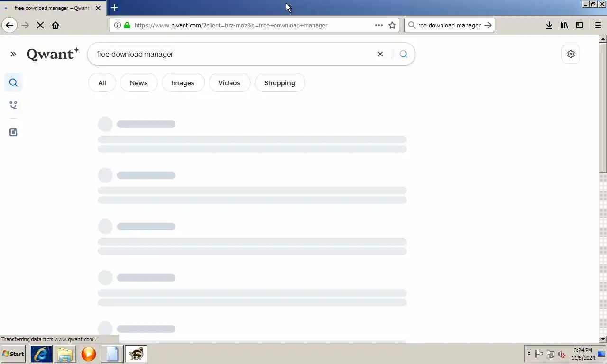Open the Qwant sidebar square app icon
The image size is (607, 364).
click(13, 132)
